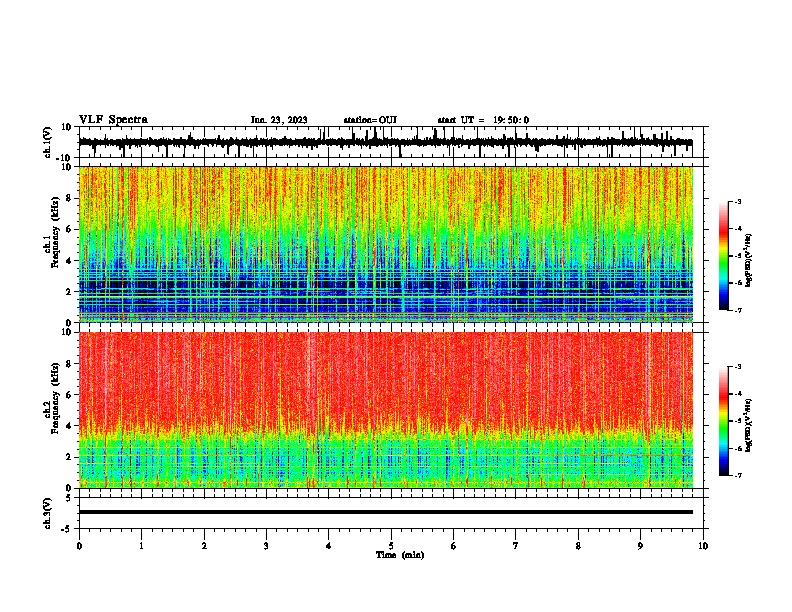Click time axis tick label 5
The height and width of the screenshot is (612, 792).
coord(391,546)
